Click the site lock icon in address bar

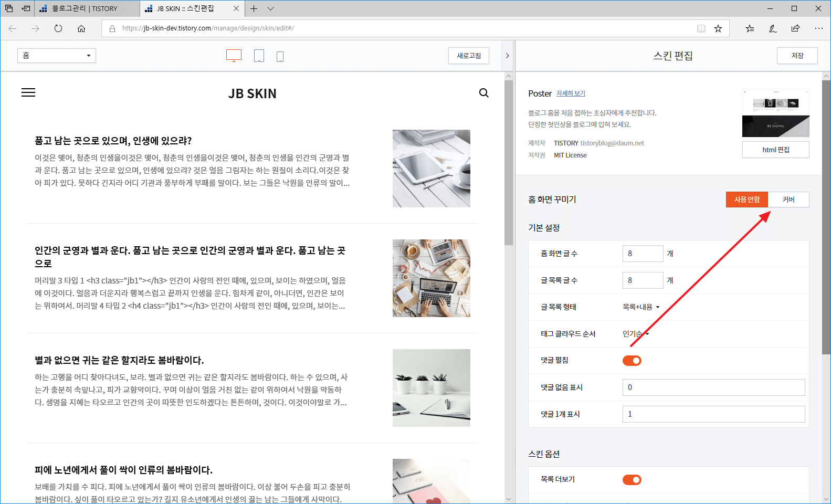point(112,28)
